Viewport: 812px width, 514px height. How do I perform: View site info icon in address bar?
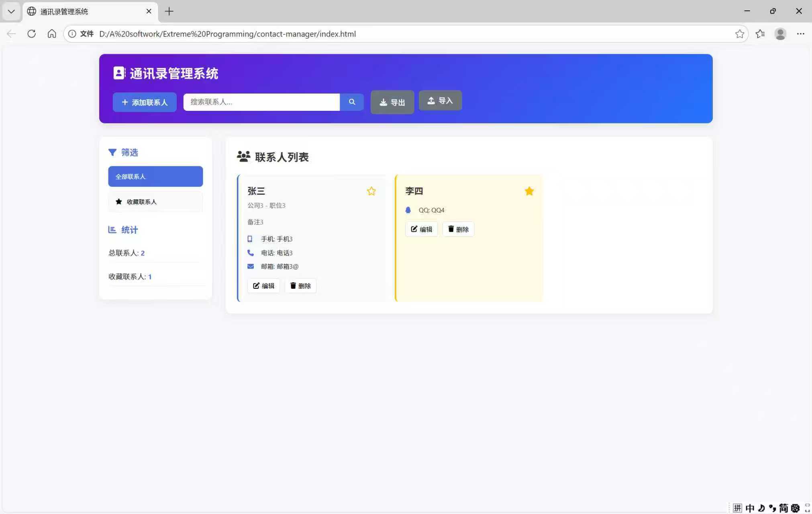click(x=72, y=34)
